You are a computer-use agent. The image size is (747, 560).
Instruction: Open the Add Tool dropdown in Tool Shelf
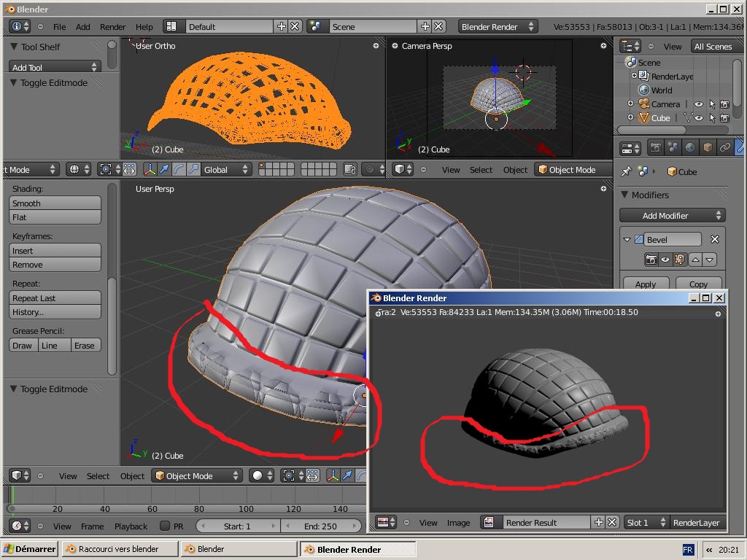point(55,67)
